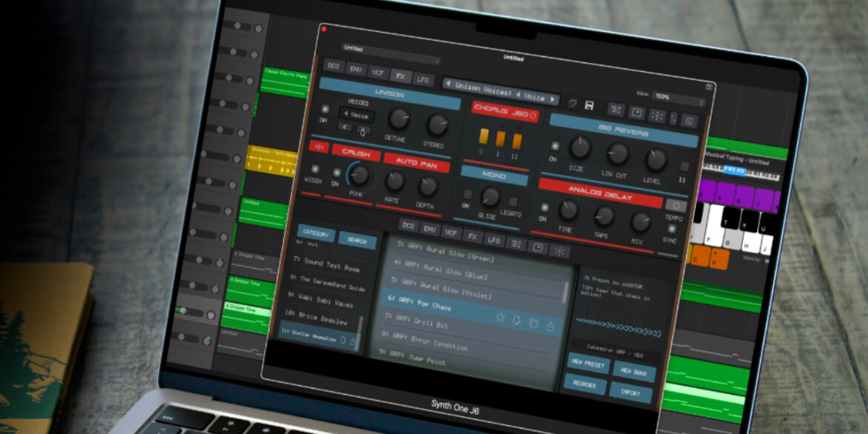
Task: Click the Category button
Action: [x=316, y=234]
